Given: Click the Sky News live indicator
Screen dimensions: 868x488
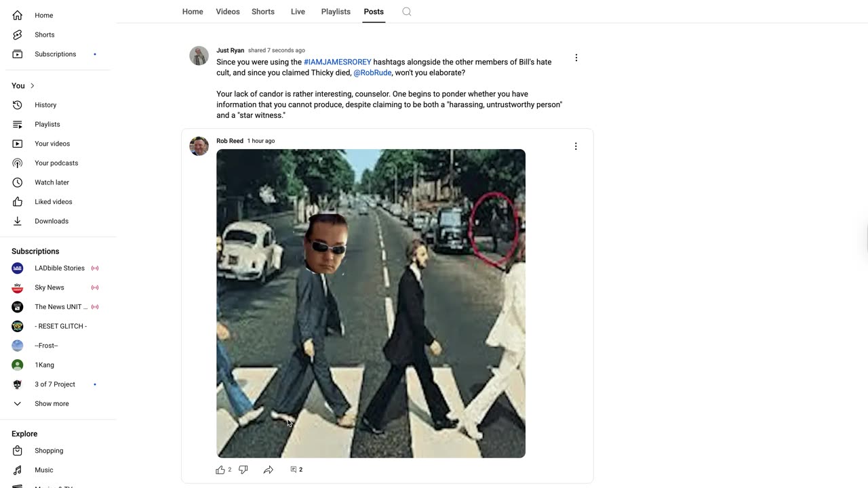Looking at the screenshot, I should pos(95,287).
